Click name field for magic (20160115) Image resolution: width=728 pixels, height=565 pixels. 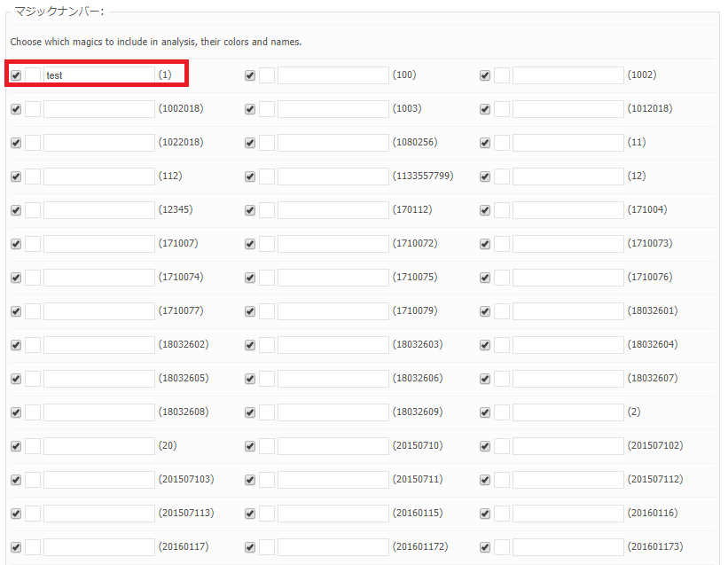(333, 514)
